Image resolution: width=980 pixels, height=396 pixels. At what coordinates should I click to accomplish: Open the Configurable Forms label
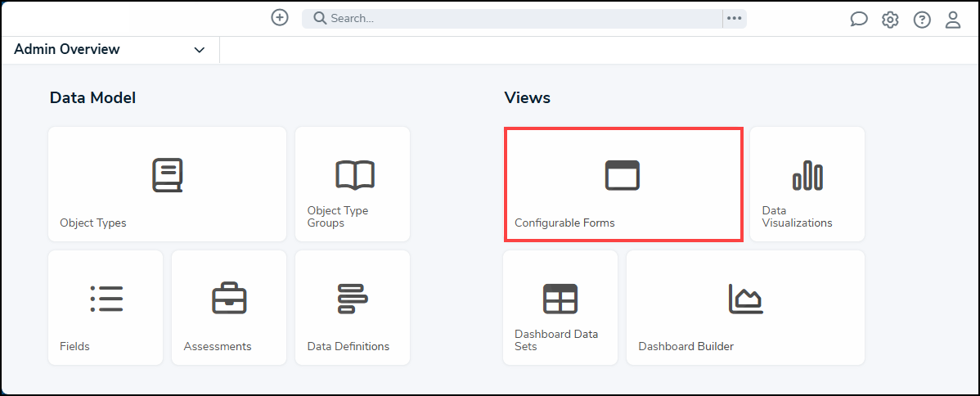(564, 223)
